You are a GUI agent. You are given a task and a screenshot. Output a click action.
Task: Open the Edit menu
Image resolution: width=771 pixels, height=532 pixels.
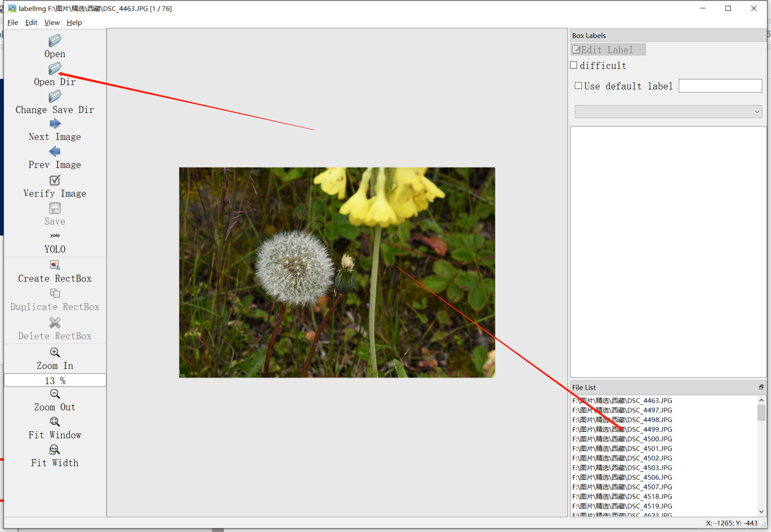pyautogui.click(x=31, y=23)
